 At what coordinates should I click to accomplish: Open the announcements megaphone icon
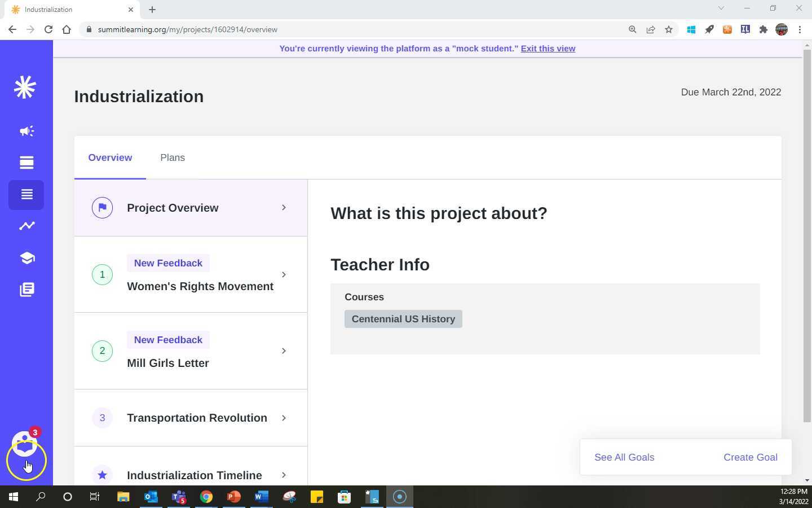coord(26,131)
